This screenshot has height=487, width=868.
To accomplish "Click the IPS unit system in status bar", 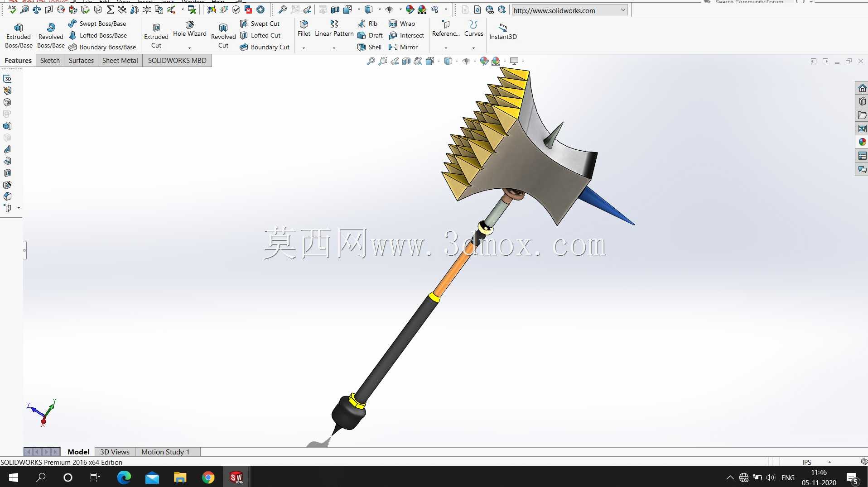I will click(806, 462).
